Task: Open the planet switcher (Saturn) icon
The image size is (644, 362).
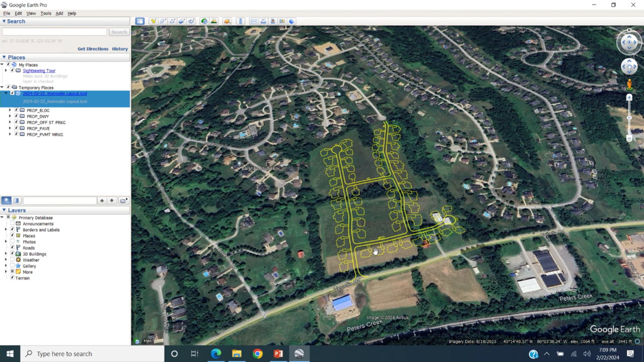Action: coord(227,21)
